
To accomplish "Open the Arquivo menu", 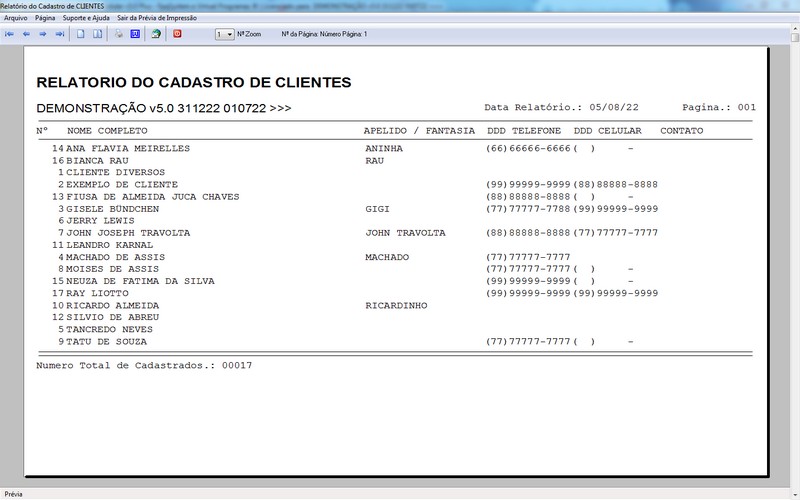I will (x=15, y=18).
